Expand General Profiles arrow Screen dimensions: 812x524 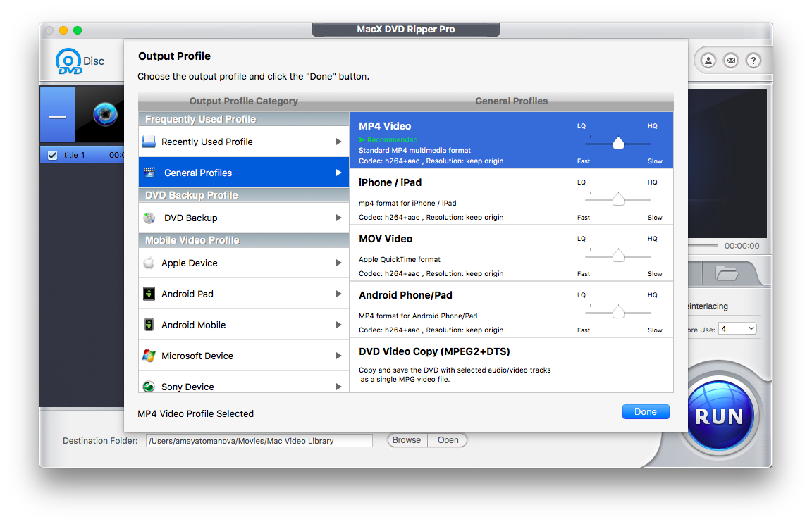tap(338, 173)
